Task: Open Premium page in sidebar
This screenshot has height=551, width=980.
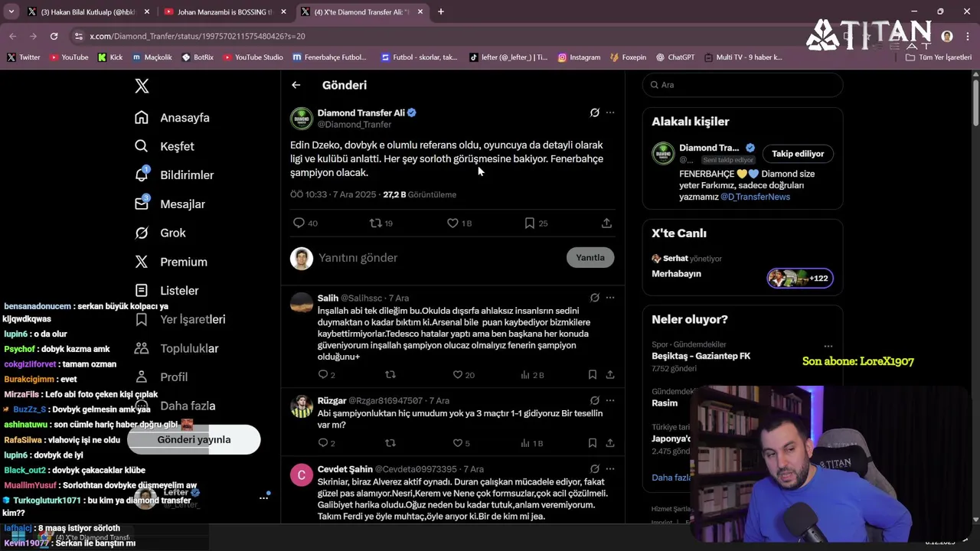Action: tap(171, 262)
